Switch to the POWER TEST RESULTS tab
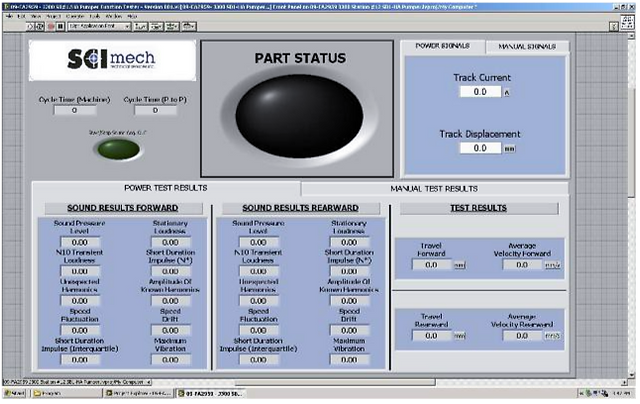 (x=166, y=188)
